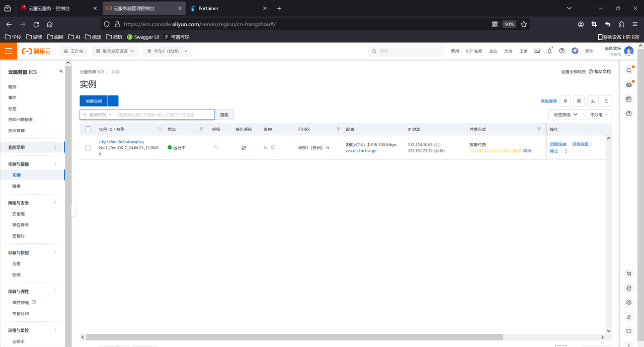This screenshot has height=347, width=644.
Task: Open the Aliyun hamburger navigation menu
Action: [8, 51]
